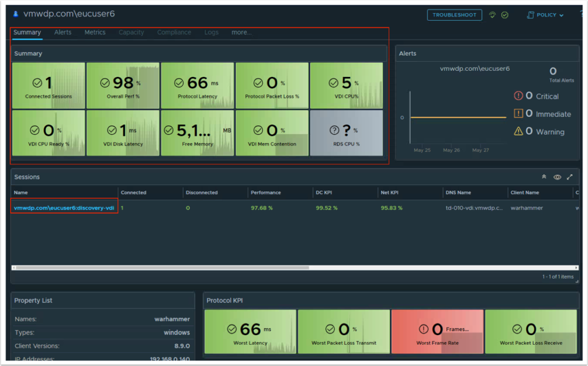Expand the more... tab menu

coord(241,32)
